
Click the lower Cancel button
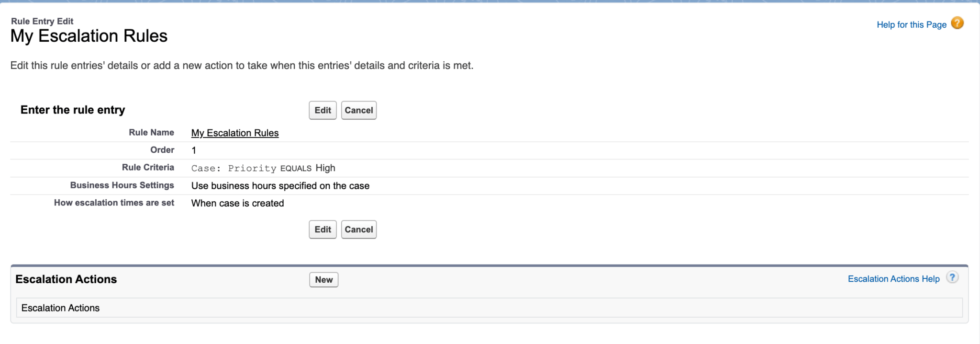point(358,229)
